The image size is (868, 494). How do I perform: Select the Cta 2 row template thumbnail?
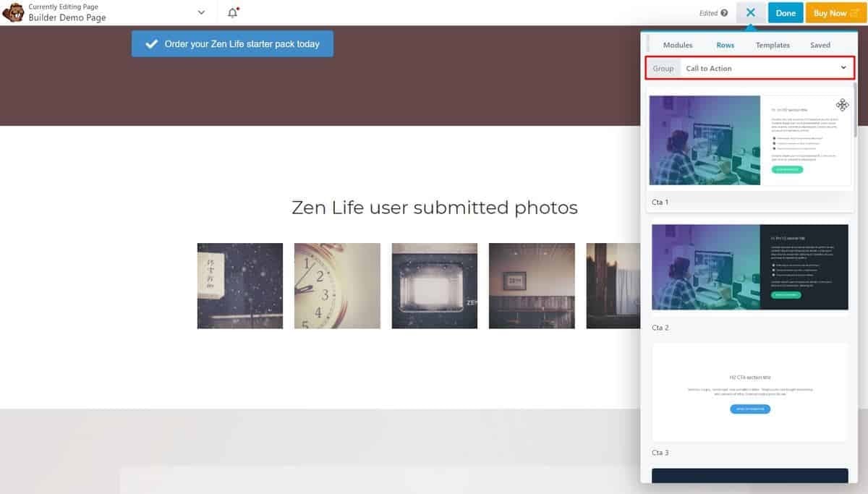pyautogui.click(x=750, y=267)
